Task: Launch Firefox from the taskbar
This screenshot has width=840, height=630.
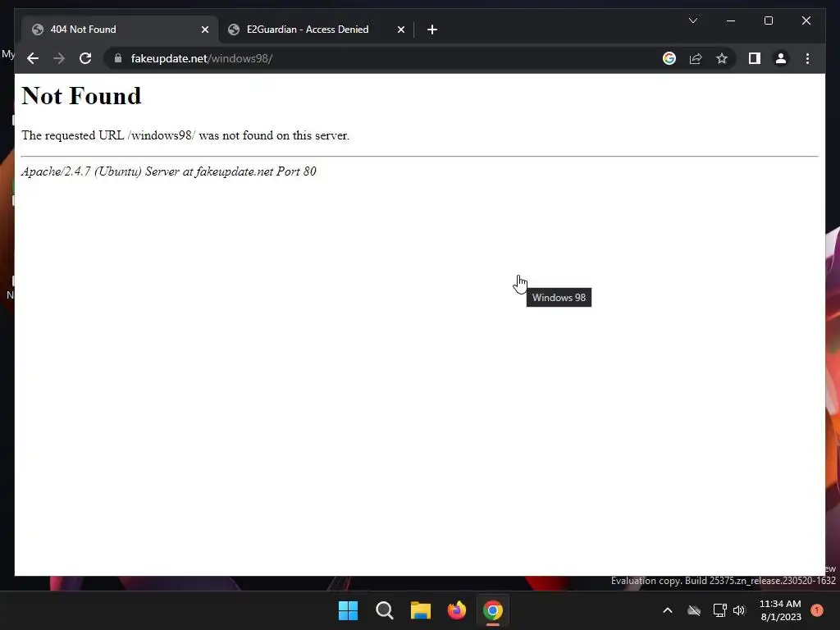Action: pyautogui.click(x=456, y=610)
